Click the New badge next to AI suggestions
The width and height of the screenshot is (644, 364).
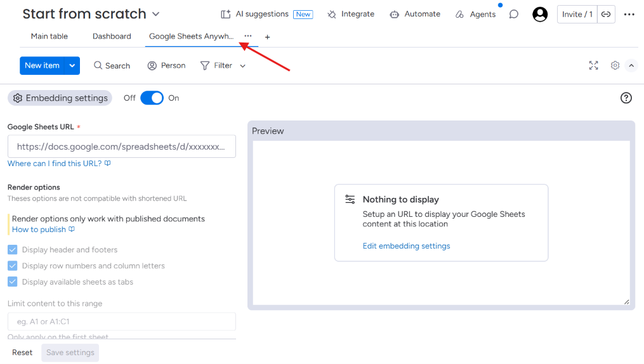pyautogui.click(x=303, y=15)
